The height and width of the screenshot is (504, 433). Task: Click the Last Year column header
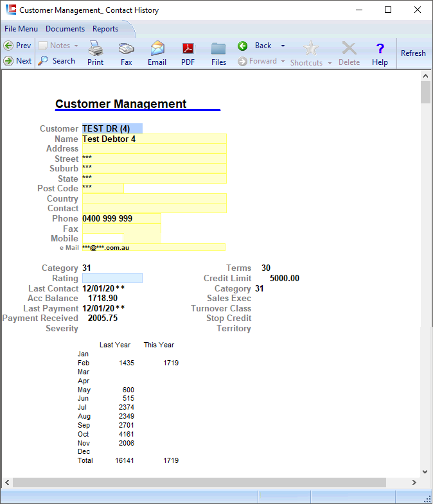115,345
